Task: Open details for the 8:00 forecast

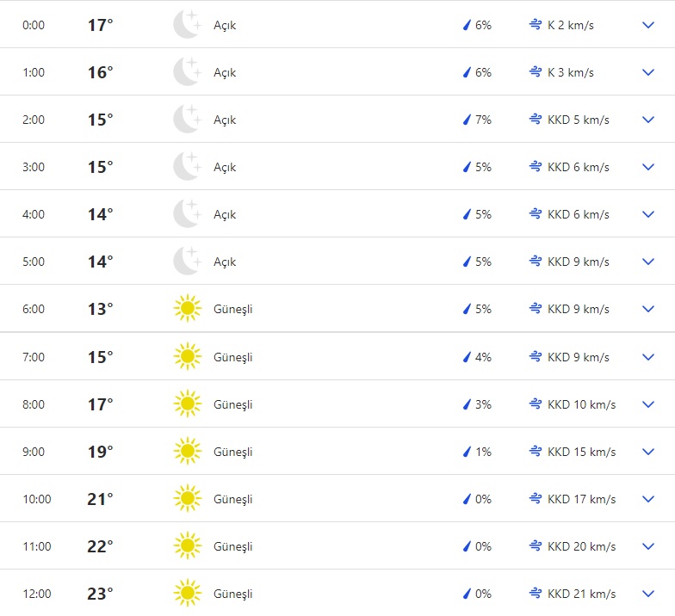Action: tap(648, 404)
